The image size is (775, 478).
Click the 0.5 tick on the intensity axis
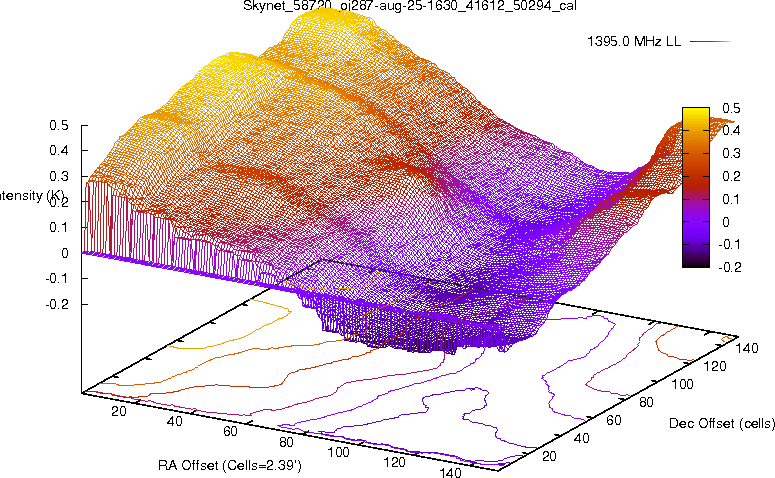pos(59,125)
